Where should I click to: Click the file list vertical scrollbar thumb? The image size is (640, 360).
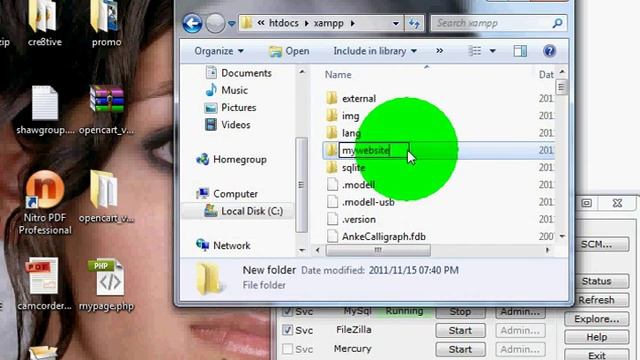coord(561,87)
